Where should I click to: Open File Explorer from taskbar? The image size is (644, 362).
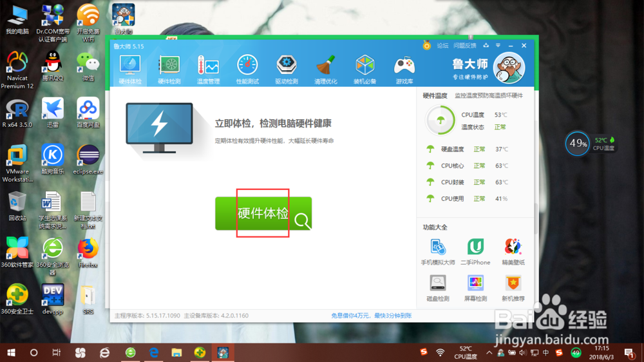coord(176,352)
